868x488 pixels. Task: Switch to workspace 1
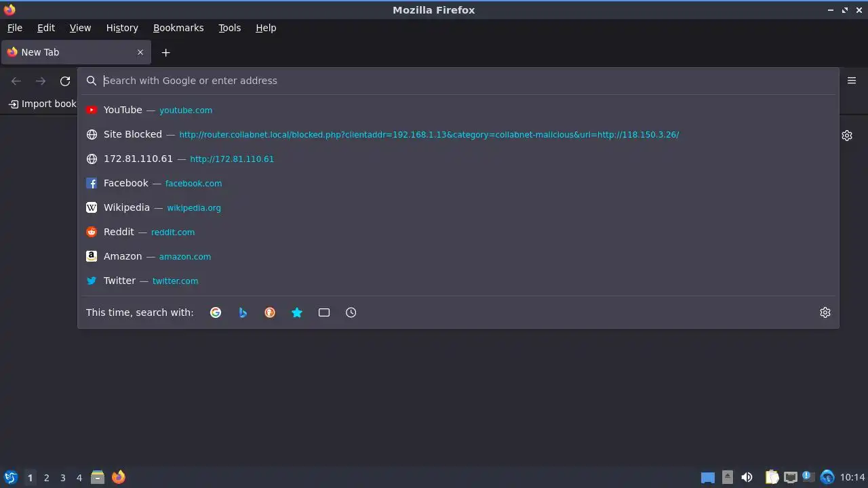[30, 478]
